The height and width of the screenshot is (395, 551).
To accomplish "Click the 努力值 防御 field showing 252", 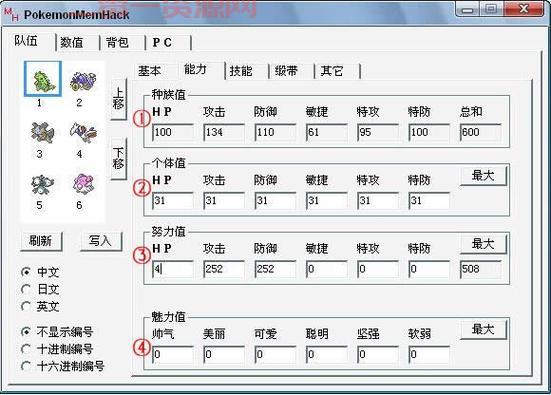I will click(276, 269).
